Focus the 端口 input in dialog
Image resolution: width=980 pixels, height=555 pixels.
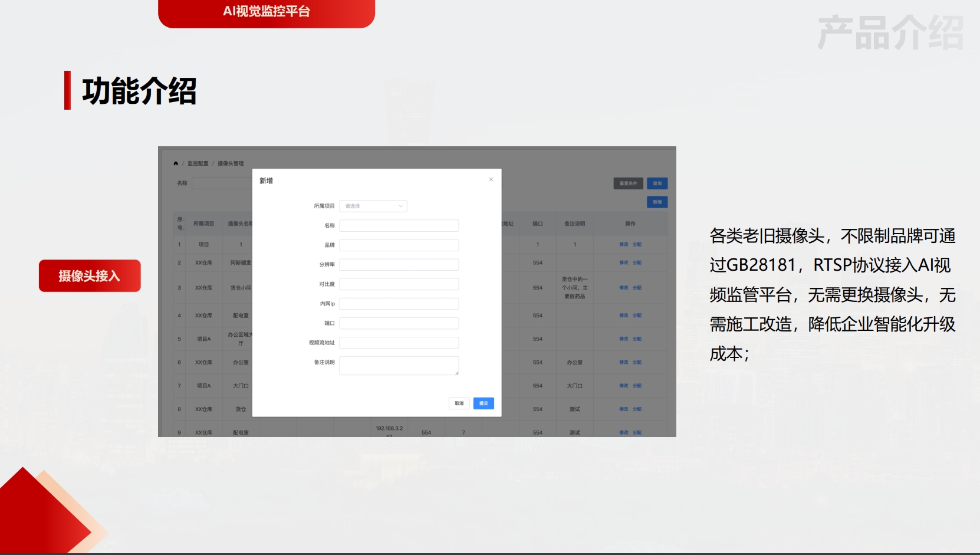click(x=399, y=323)
